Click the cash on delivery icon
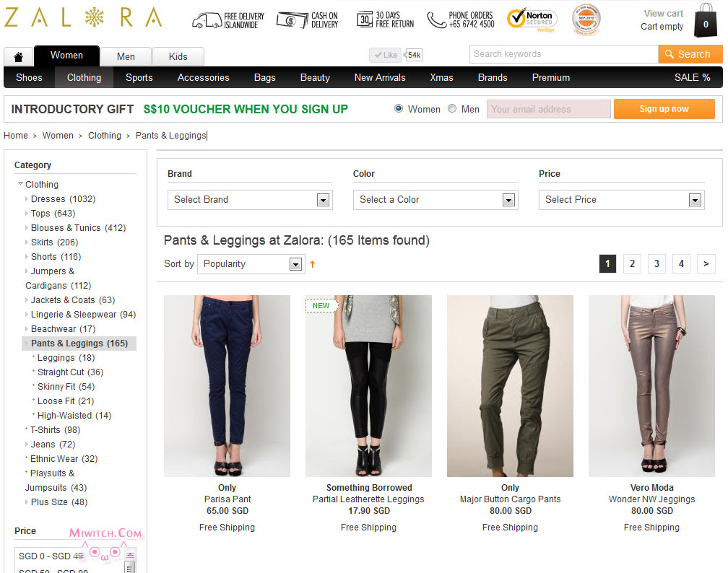The image size is (728, 573). [292, 20]
